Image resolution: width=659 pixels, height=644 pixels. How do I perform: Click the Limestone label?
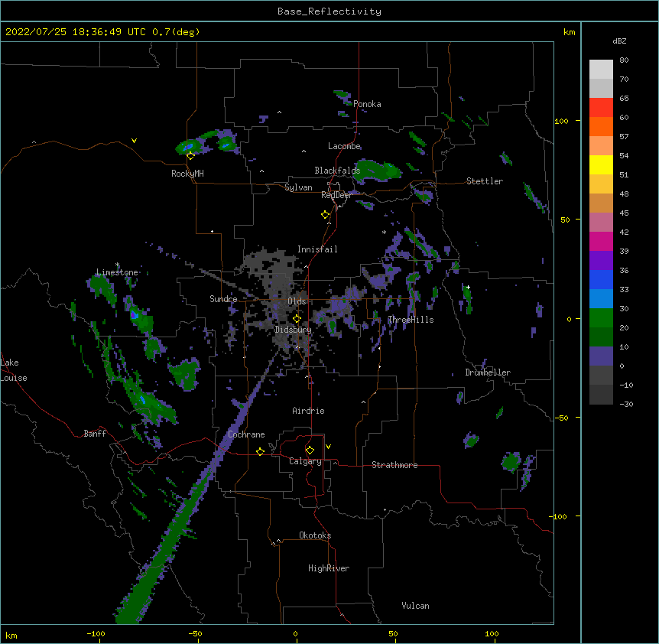point(117,272)
